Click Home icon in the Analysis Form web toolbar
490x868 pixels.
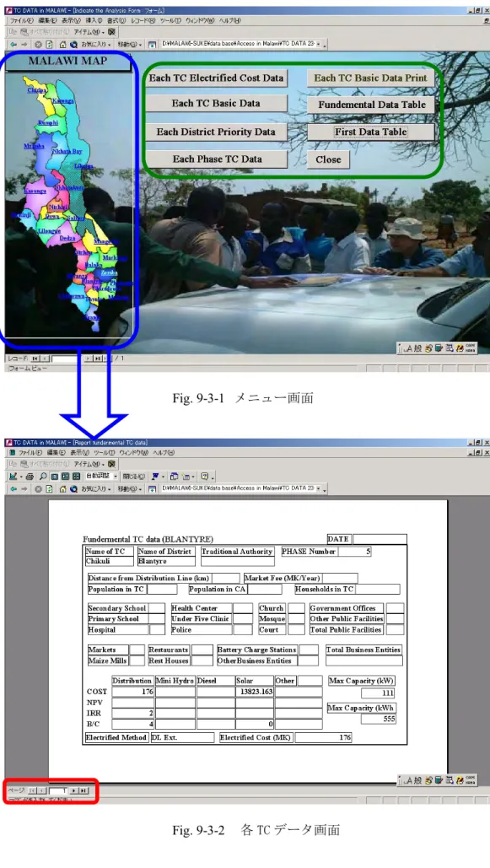pos(62,44)
